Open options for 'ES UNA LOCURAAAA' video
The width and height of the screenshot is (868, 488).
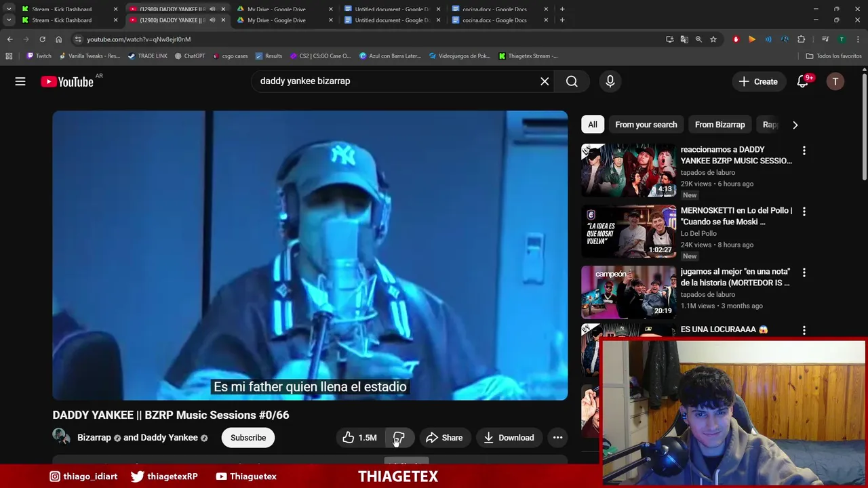(x=804, y=330)
